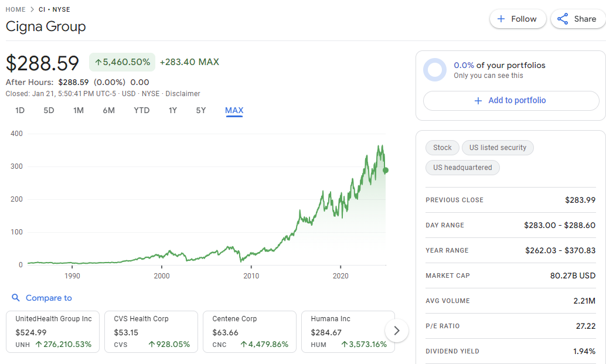Screen dimensions: 606x364
Task: Click the next arrow on comparison carousel
Action: click(x=397, y=331)
